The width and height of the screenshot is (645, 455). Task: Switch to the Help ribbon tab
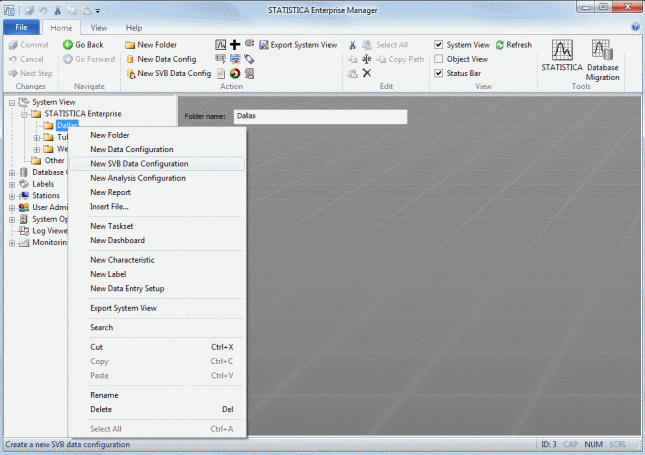[x=134, y=28]
